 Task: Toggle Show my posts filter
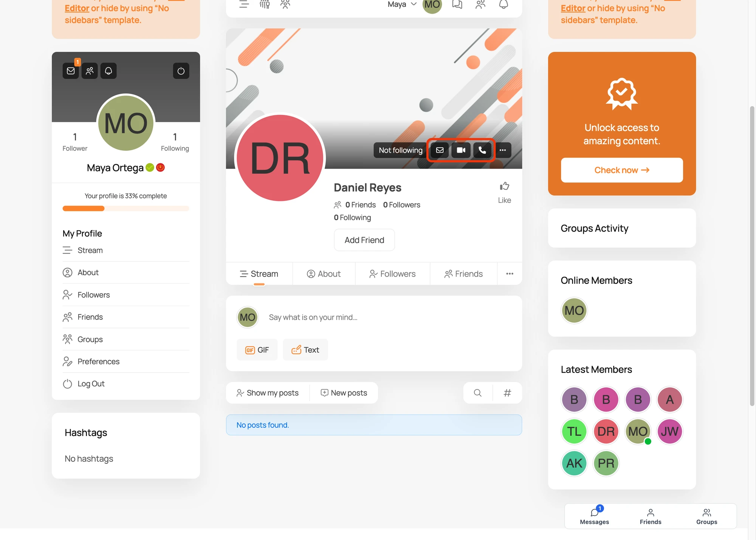[x=268, y=393]
